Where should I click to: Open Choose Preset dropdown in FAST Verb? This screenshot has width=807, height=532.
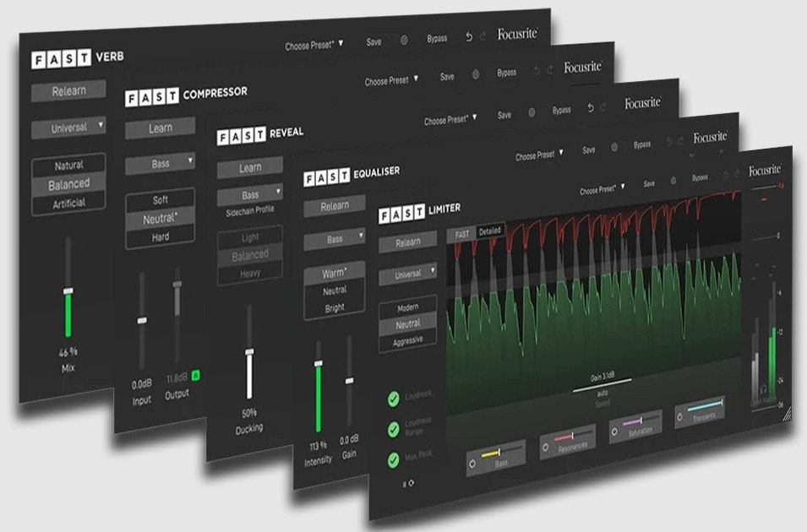(x=314, y=46)
